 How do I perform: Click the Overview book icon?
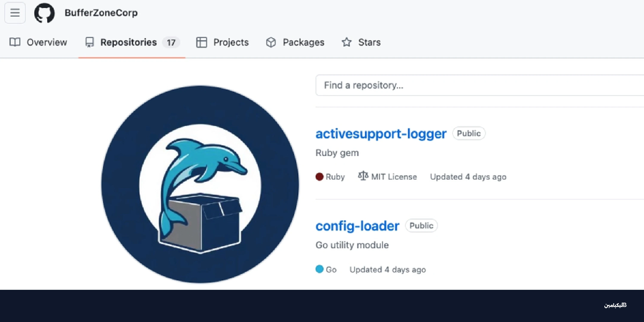pyautogui.click(x=15, y=42)
